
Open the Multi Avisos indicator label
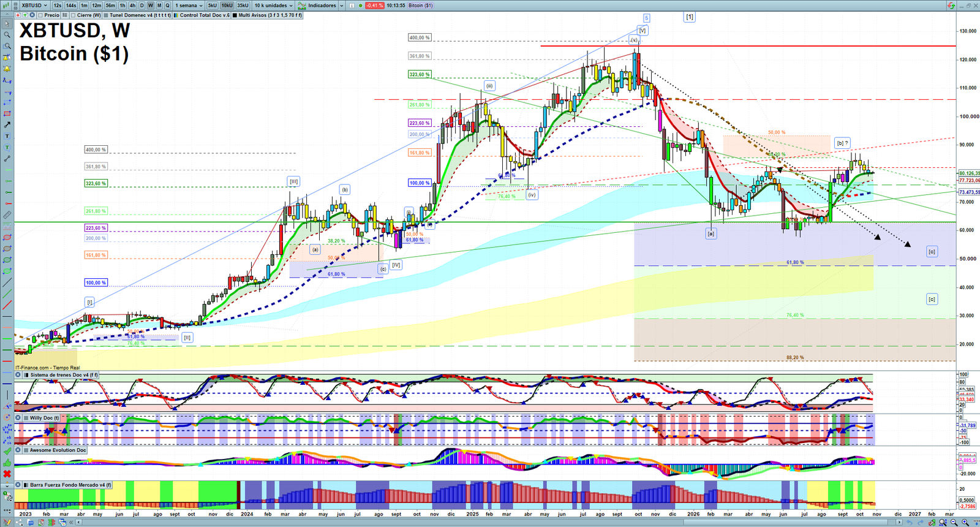pyautogui.click(x=270, y=15)
